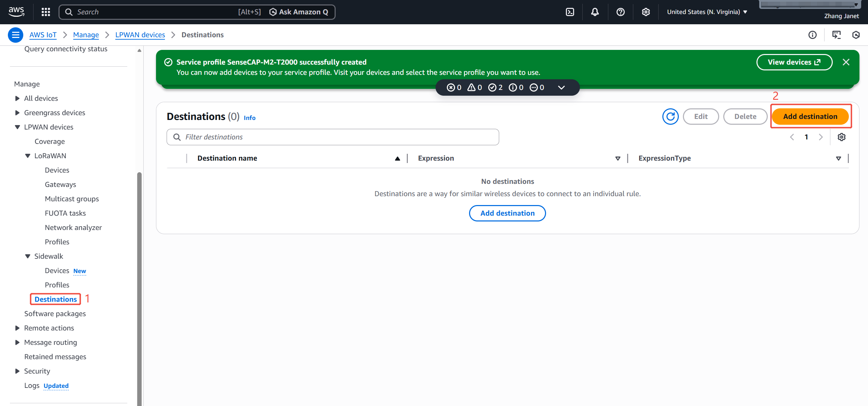Open the Ask Amazon Q assistant
Viewport: 868px width, 406px height.
point(299,12)
